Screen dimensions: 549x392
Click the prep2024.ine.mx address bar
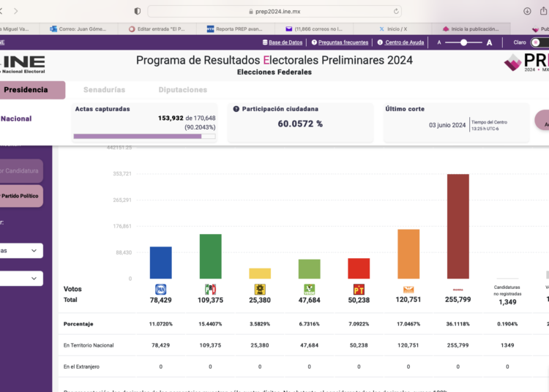pos(274,11)
